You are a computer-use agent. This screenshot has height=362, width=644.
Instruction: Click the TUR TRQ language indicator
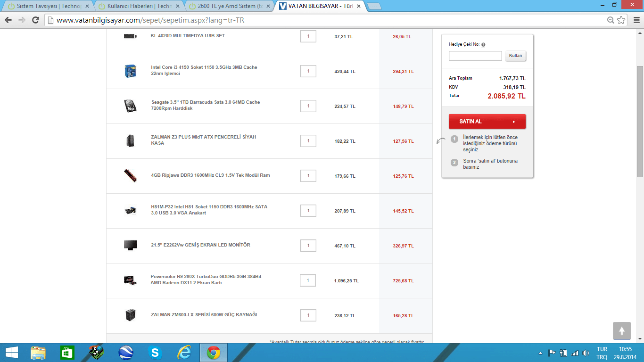click(602, 353)
